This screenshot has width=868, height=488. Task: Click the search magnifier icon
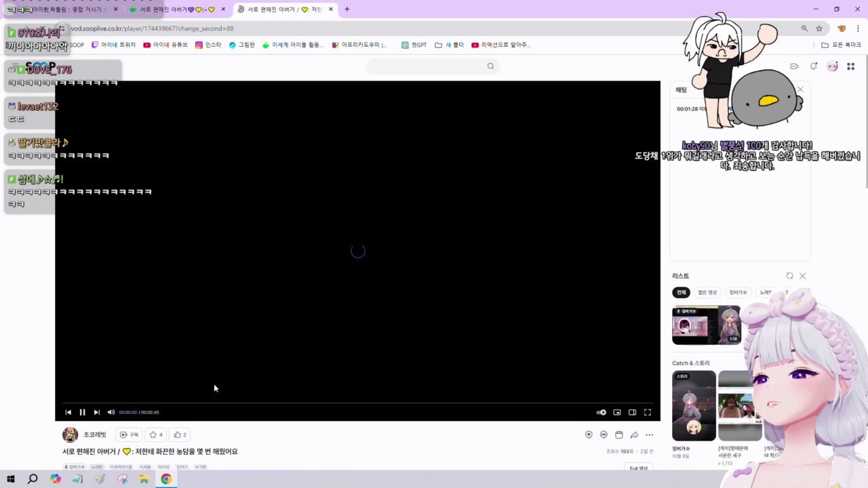click(x=490, y=66)
